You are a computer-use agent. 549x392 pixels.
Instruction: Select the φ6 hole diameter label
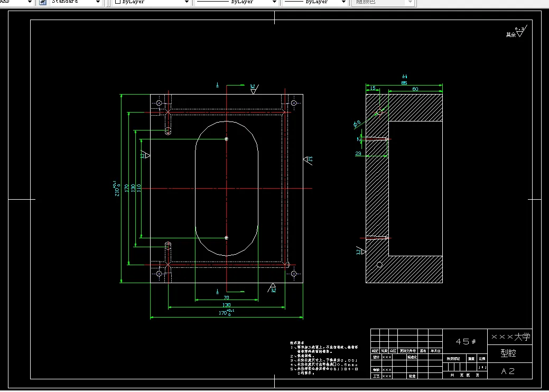click(357, 123)
